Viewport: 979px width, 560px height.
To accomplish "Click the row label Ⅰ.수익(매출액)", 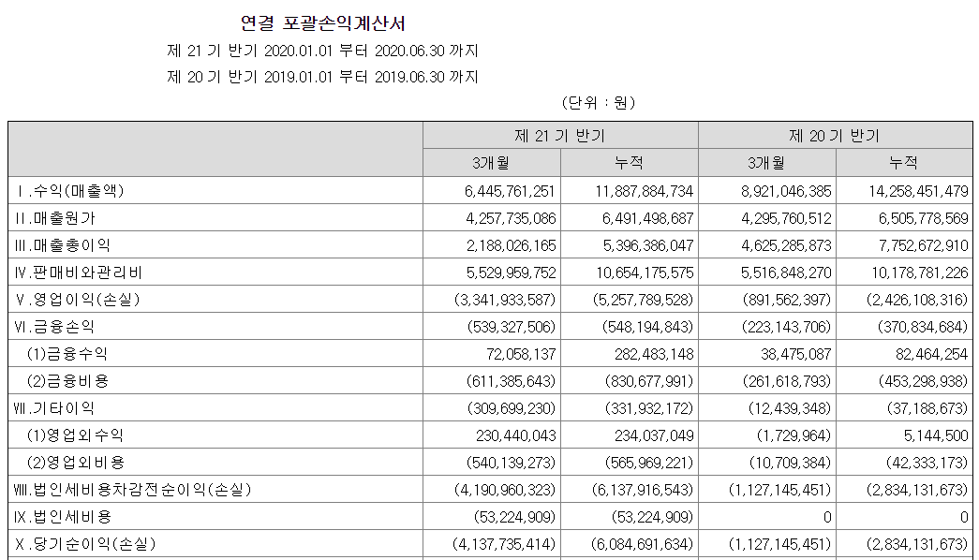I will 69,190.
